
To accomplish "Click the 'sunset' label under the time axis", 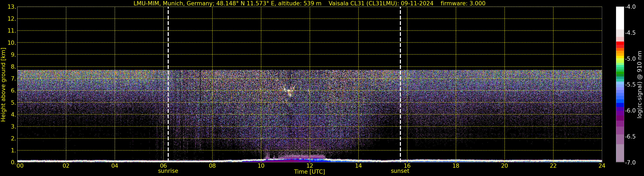I will click(400, 171).
